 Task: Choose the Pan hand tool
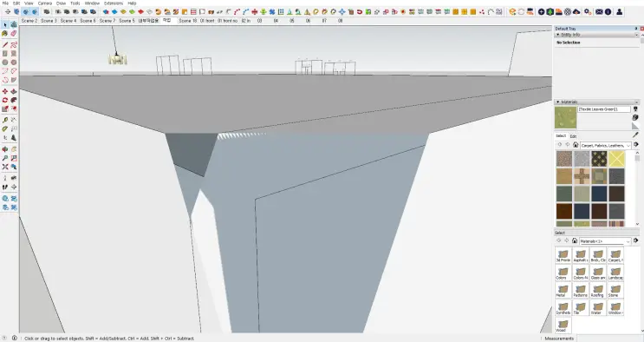tap(14, 149)
